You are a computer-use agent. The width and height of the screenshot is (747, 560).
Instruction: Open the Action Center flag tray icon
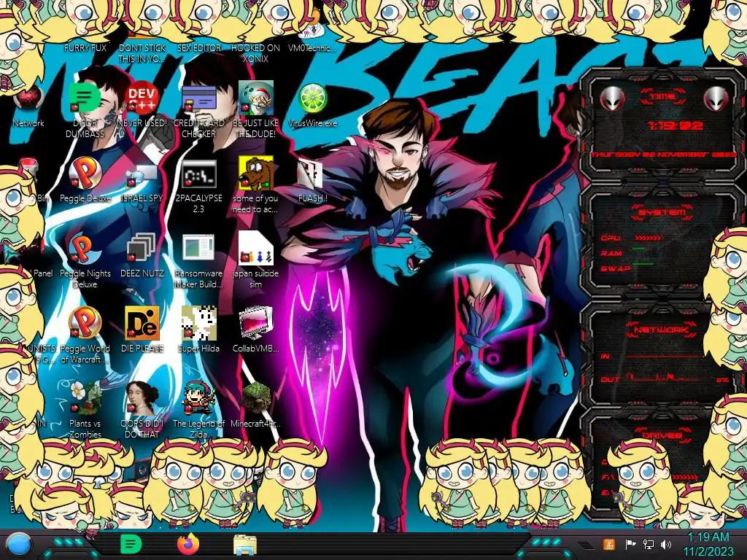click(x=630, y=544)
